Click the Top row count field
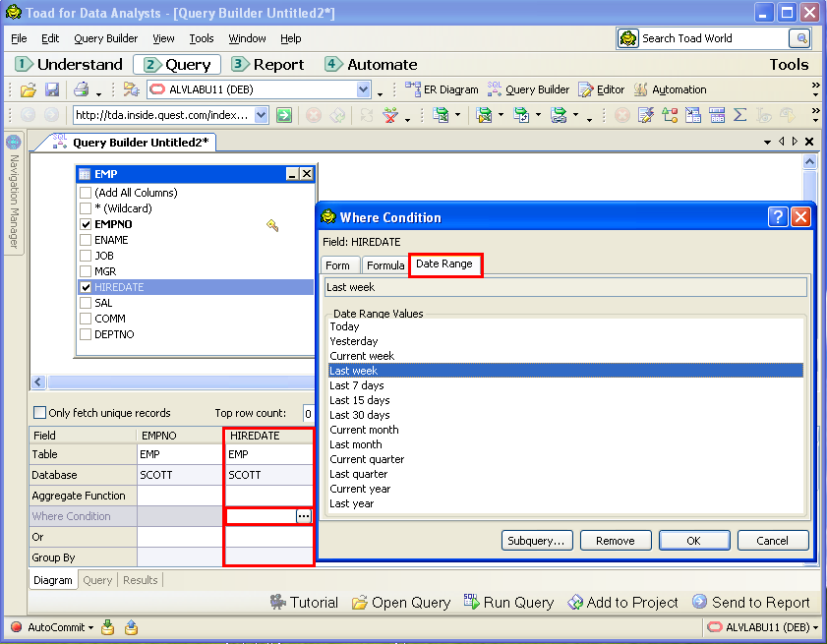The image size is (827, 644). point(308,413)
